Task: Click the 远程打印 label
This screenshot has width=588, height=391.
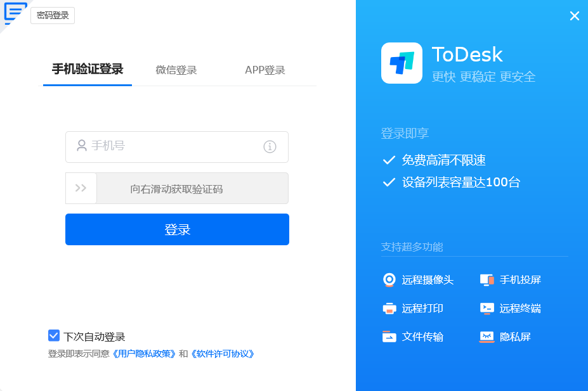Action: pyautogui.click(x=422, y=308)
